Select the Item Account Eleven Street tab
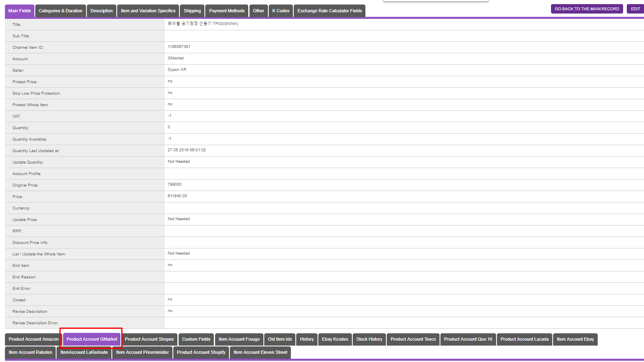This screenshot has height=362, width=644. pos(261,353)
